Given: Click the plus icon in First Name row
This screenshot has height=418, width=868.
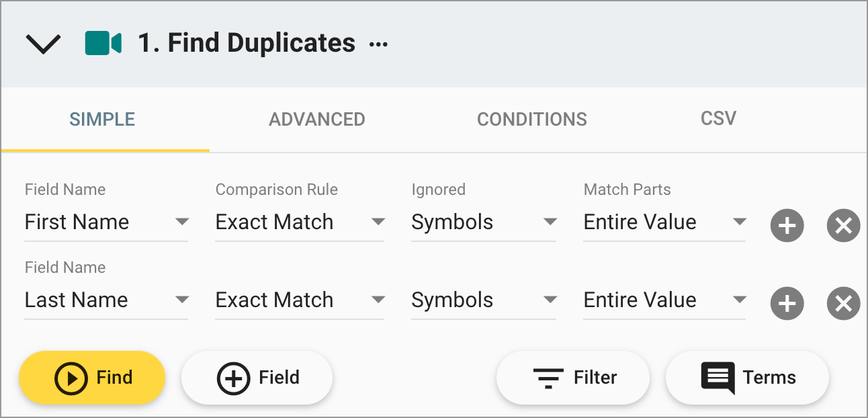Looking at the screenshot, I should [x=787, y=225].
